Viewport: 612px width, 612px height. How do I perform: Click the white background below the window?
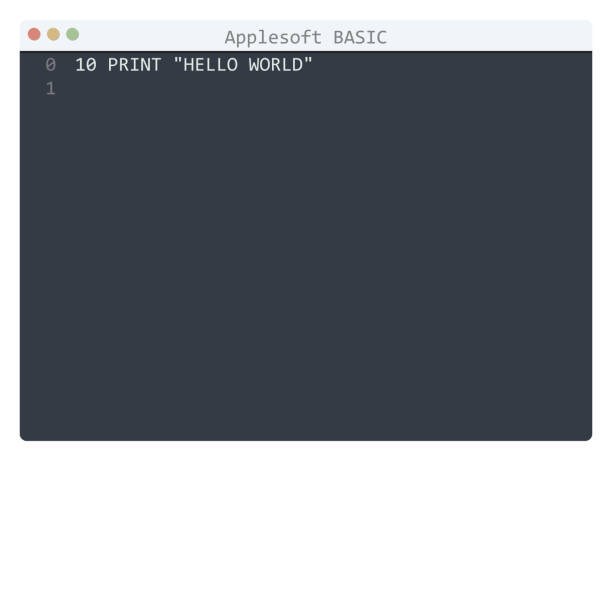pyautogui.click(x=306, y=526)
